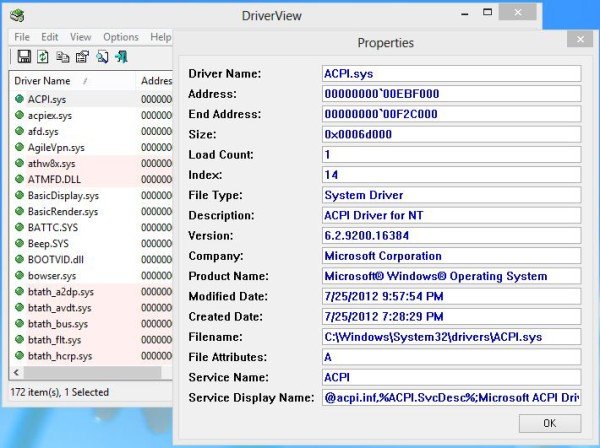Click the DriverView app icon in title bar
This screenshot has height=448, width=600.
[x=19, y=14]
